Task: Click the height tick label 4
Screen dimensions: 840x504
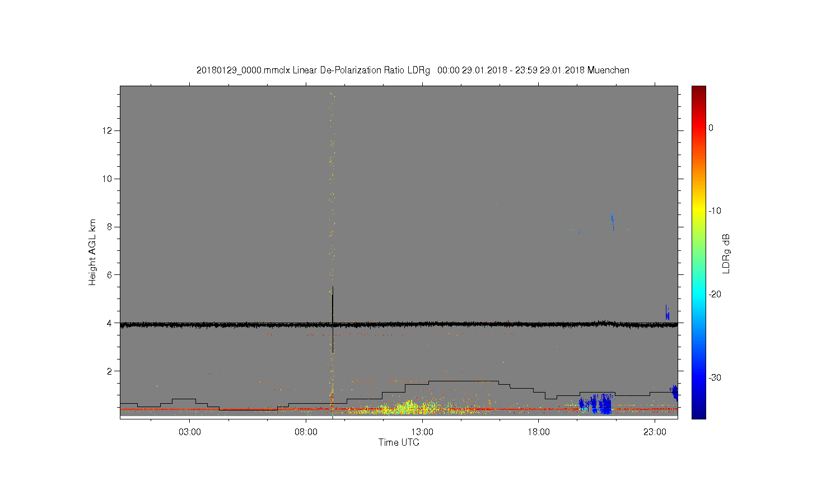Action: 110,323
